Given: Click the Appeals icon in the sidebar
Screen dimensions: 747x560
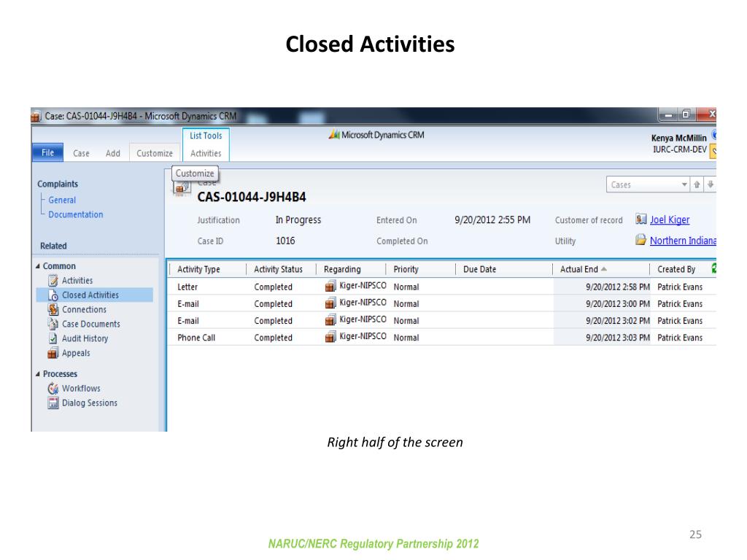Looking at the screenshot, I should tap(53, 353).
